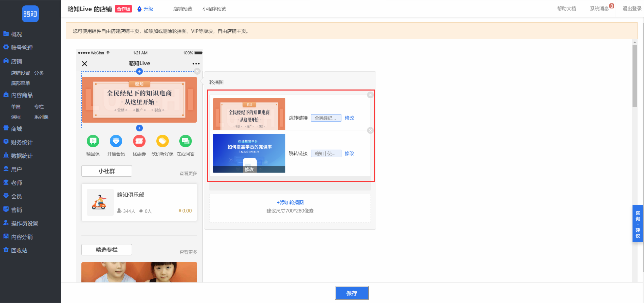
Task: Click the 升级 upgrade link
Action: click(x=148, y=9)
